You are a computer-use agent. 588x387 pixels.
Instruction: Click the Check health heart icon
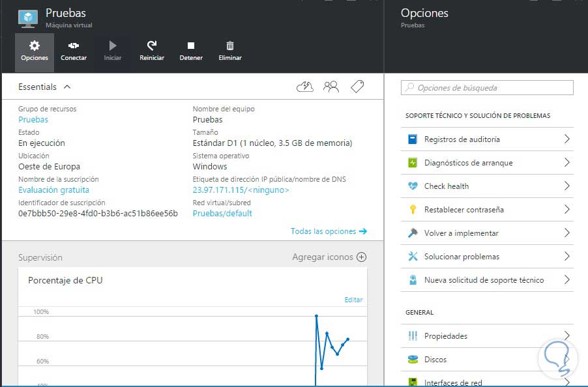click(x=413, y=186)
